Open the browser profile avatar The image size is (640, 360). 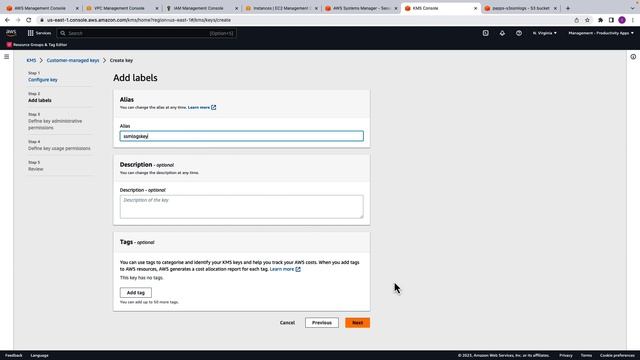pyautogui.click(x=622, y=20)
